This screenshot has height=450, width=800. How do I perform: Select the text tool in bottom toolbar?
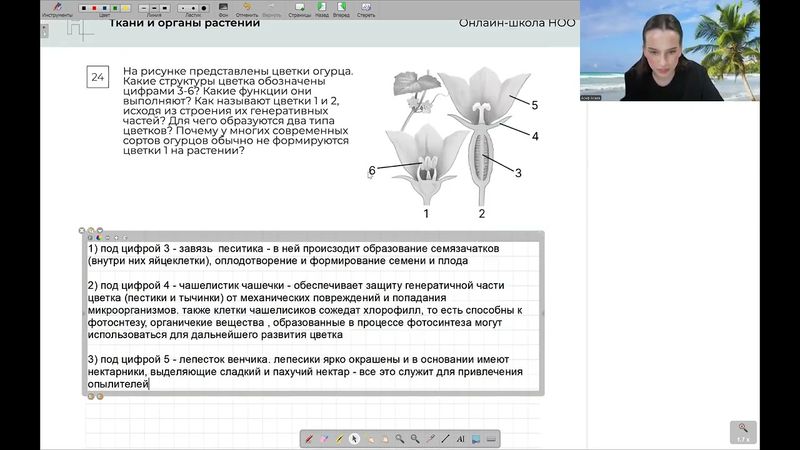(460, 438)
